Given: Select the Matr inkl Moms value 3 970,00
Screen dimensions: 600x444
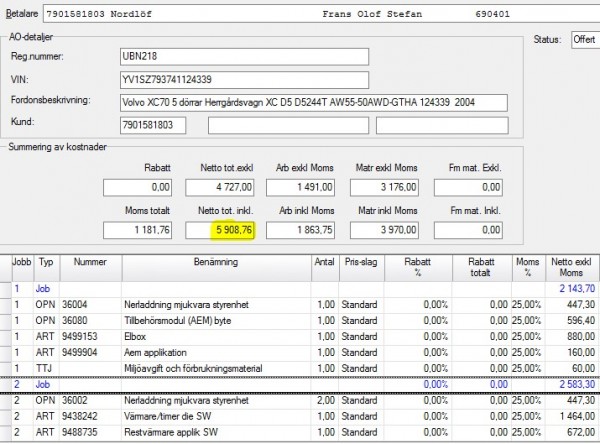Looking at the screenshot, I should click(x=384, y=230).
